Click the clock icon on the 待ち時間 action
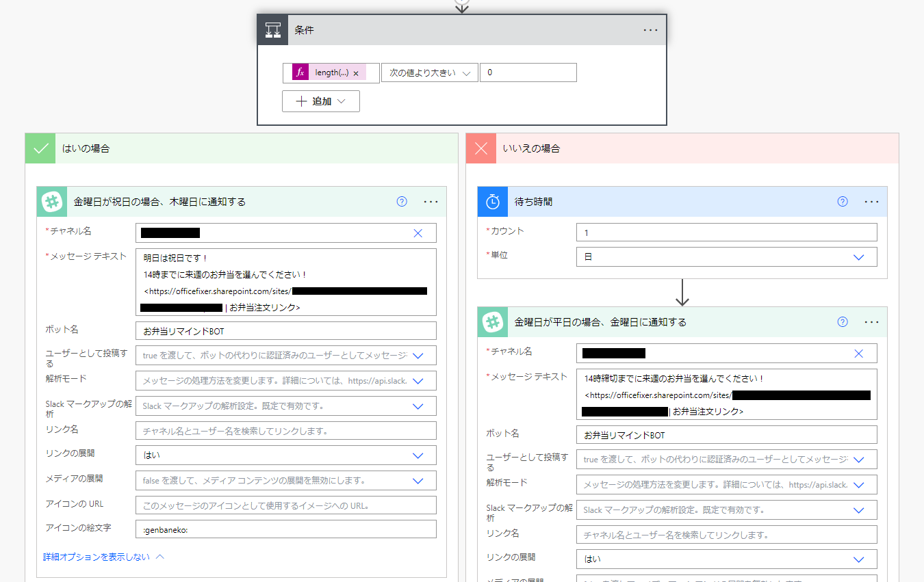924x582 pixels. click(x=493, y=201)
